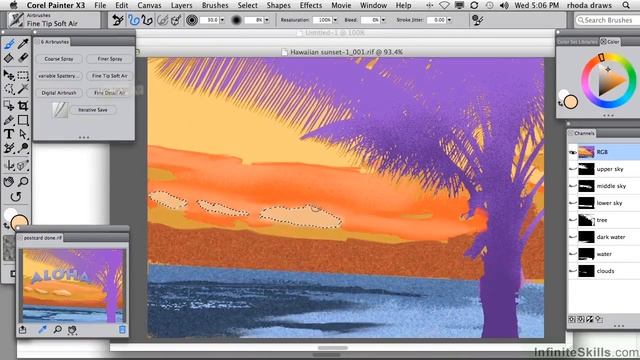Select the Magic Wand tool
640x360 pixels.
click(23, 89)
